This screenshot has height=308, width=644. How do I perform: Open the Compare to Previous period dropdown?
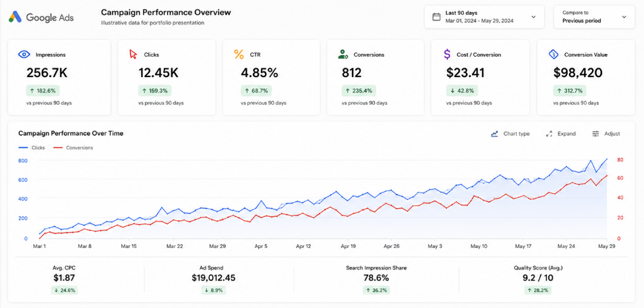click(x=594, y=17)
